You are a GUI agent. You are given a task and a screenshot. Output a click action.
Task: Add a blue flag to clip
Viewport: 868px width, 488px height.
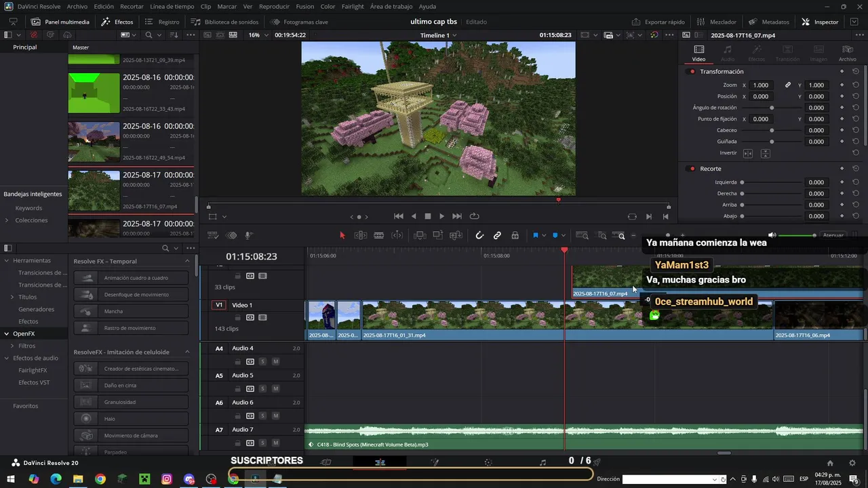535,235
